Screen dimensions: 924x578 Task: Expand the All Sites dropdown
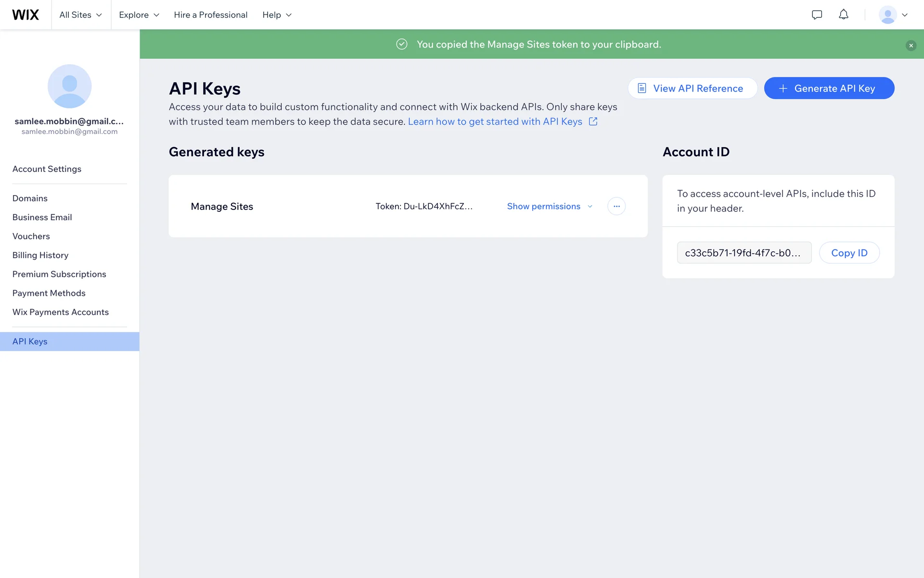80,15
